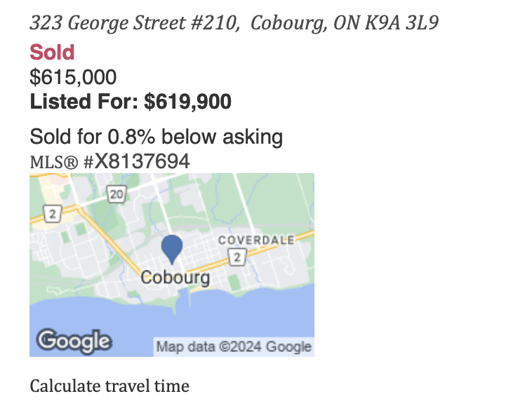Click the 323 George Street address line
Image resolution: width=532 pixels, height=401 pixels.
tap(133, 22)
